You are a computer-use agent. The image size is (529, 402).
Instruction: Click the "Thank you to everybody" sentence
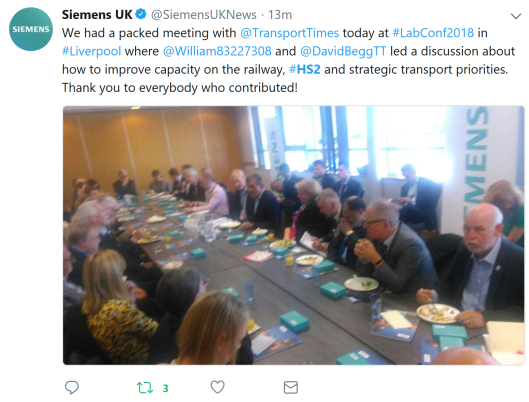pyautogui.click(x=180, y=88)
